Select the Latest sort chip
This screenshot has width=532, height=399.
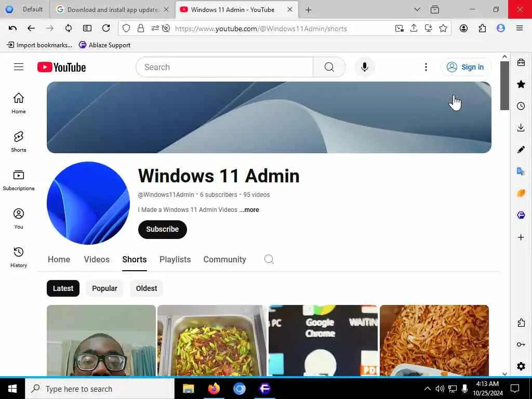coord(63,288)
